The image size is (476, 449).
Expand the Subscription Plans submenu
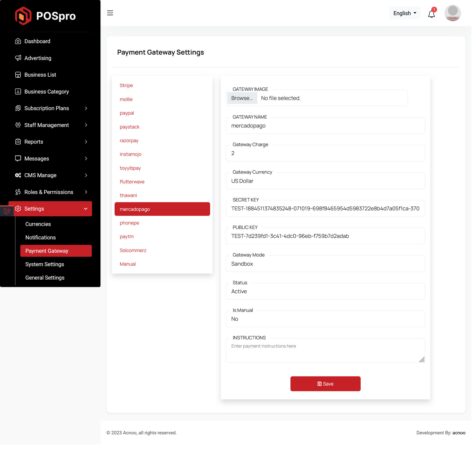pos(86,108)
